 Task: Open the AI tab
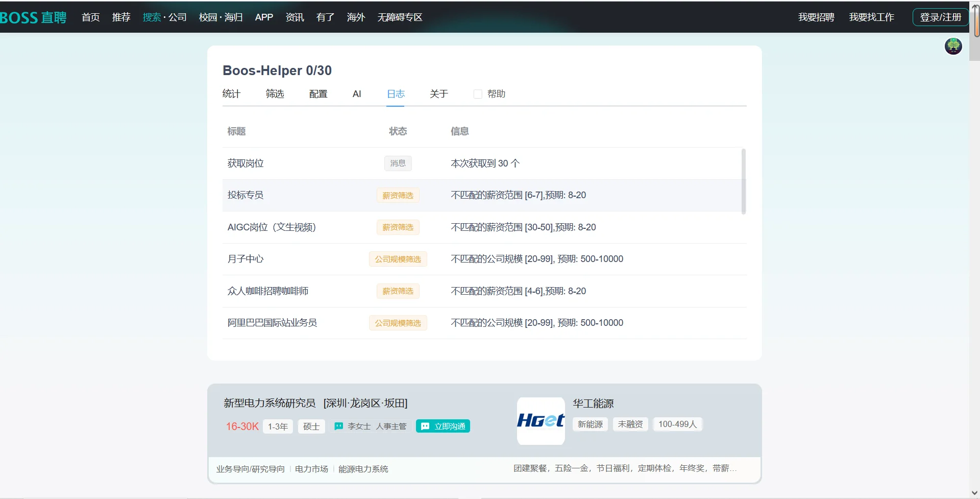357,94
